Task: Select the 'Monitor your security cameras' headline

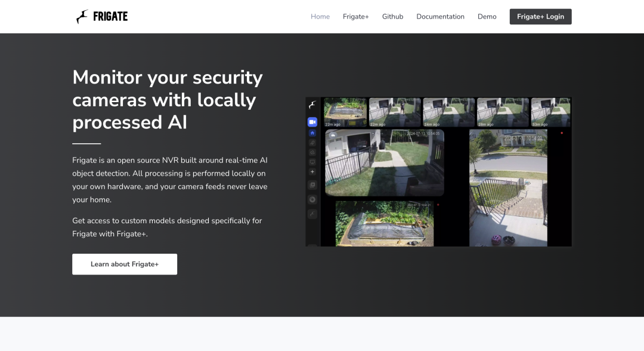Action: [x=168, y=100]
